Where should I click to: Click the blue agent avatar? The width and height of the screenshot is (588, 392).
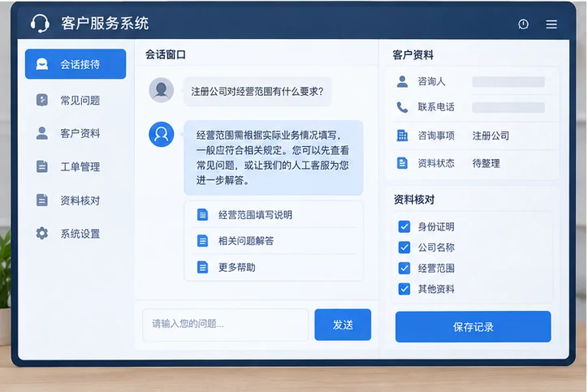click(x=162, y=134)
